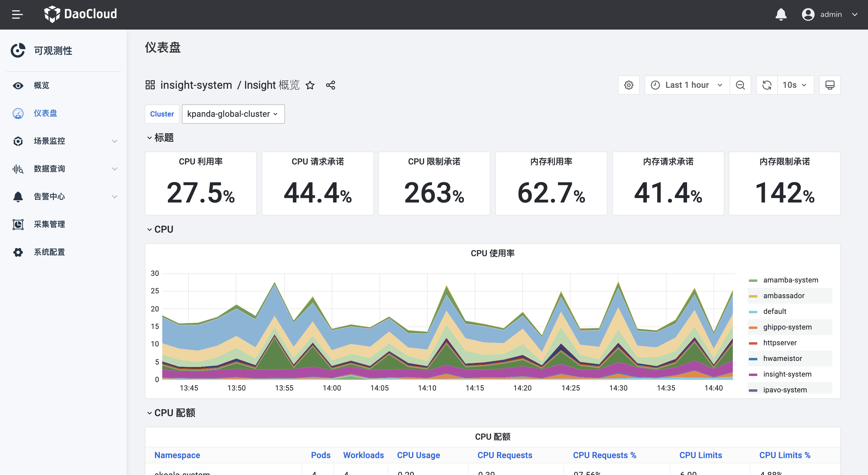Open the notifications bell icon
The image size is (868, 475).
click(x=781, y=14)
